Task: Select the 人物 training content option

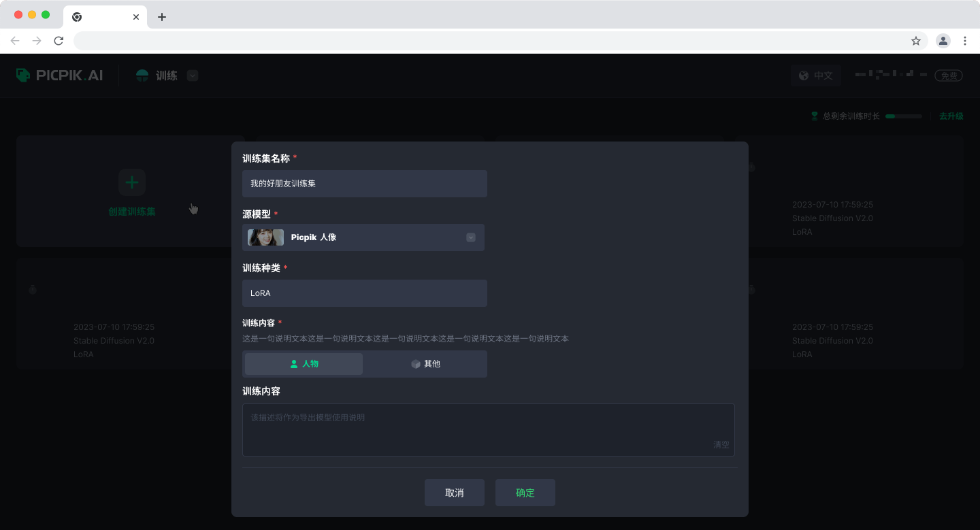Action: click(304, 364)
